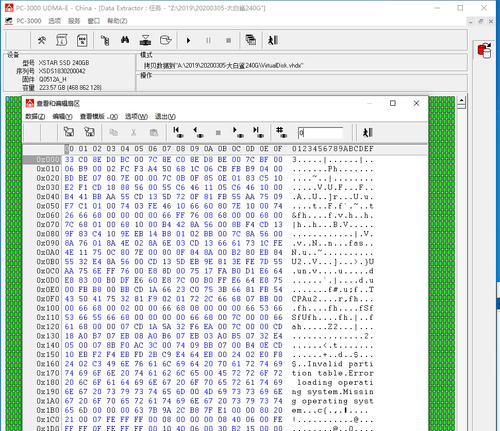Open the hammer-and-wrench tools icon
This screenshot has width=500, height=431.
click(42, 40)
